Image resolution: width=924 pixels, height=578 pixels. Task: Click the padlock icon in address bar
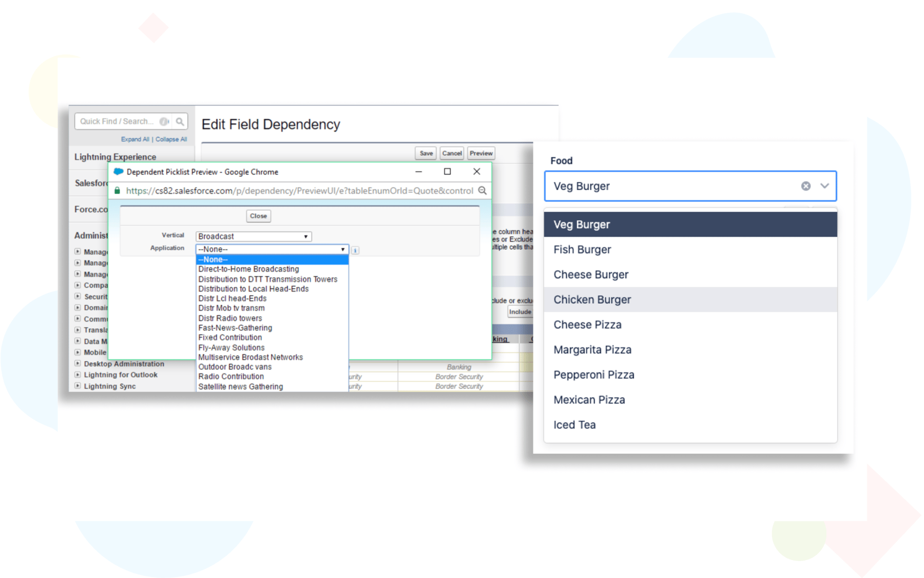click(x=117, y=191)
